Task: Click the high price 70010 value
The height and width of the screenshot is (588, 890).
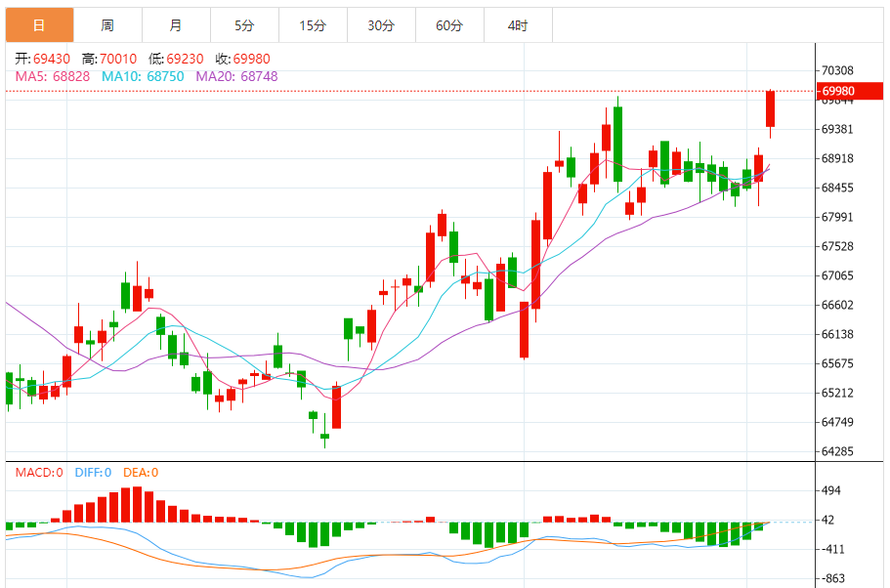Action: pos(118,59)
